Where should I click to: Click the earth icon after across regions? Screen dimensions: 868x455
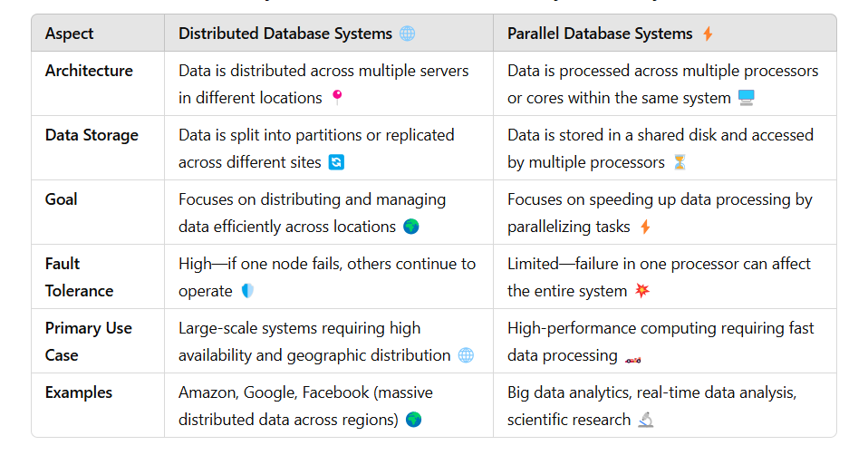413,420
